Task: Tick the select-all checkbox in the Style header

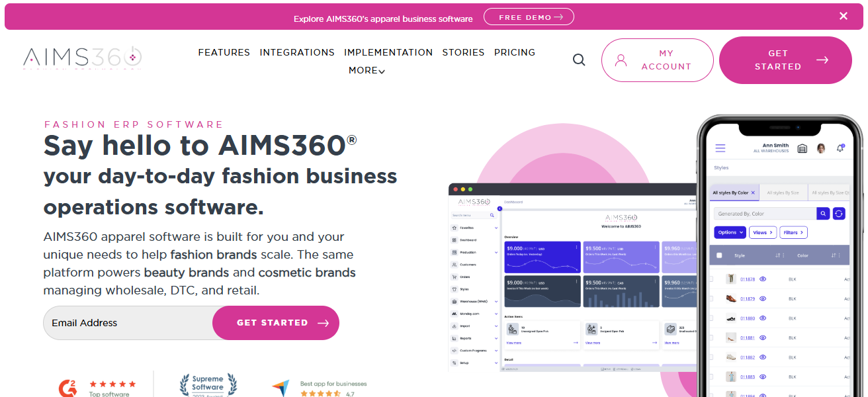Action: pyautogui.click(x=719, y=255)
